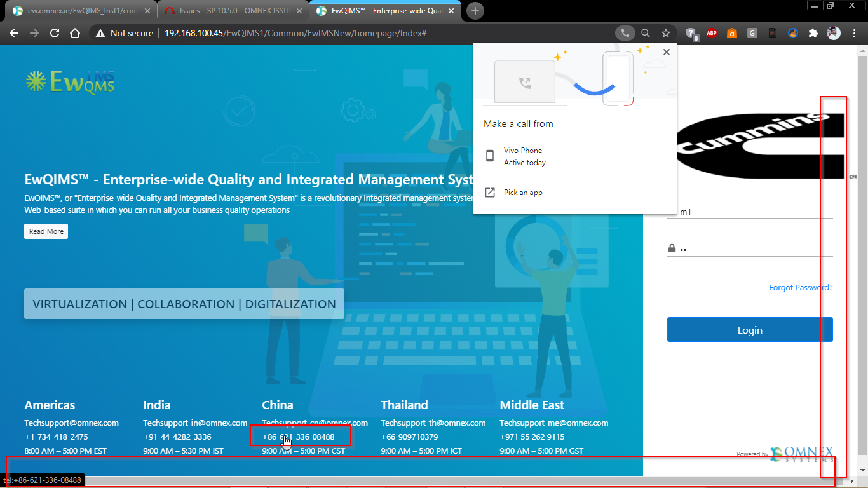
Task: Close the call popup with X
Action: click(x=666, y=52)
